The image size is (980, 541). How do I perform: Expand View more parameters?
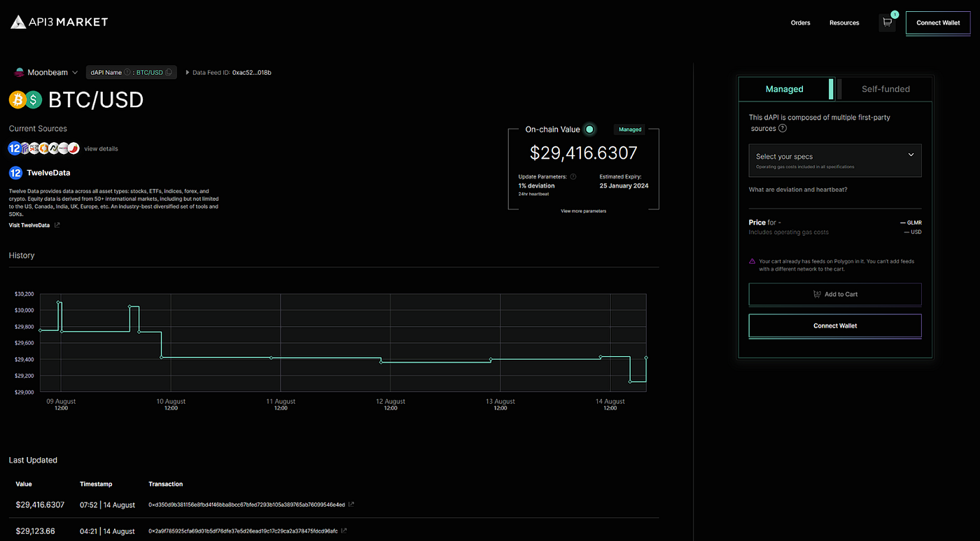[x=583, y=211]
